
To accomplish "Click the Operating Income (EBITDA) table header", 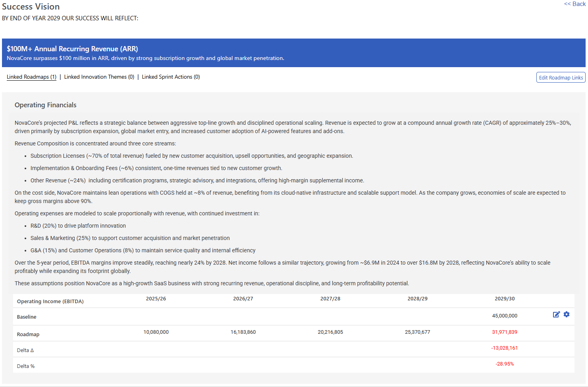I will tap(50, 302).
